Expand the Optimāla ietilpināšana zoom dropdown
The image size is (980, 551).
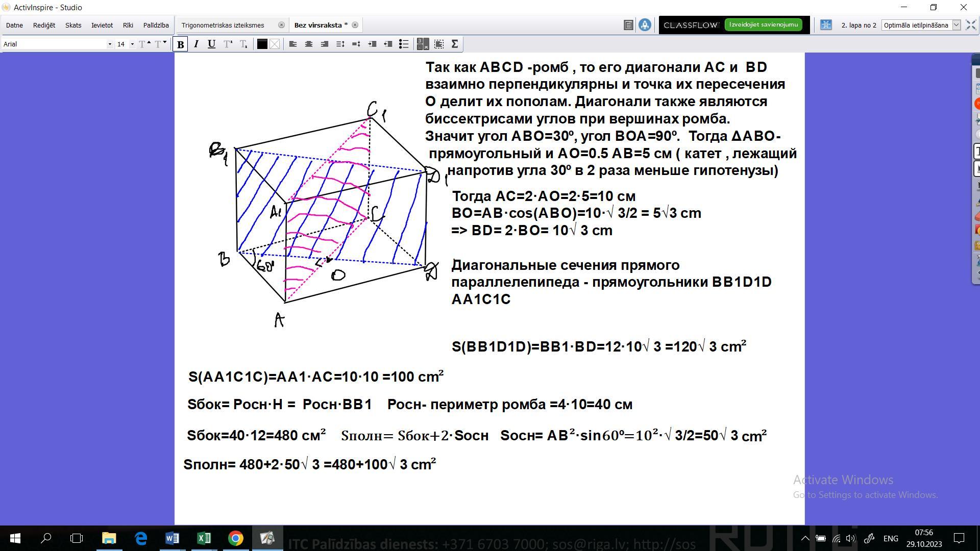(957, 25)
